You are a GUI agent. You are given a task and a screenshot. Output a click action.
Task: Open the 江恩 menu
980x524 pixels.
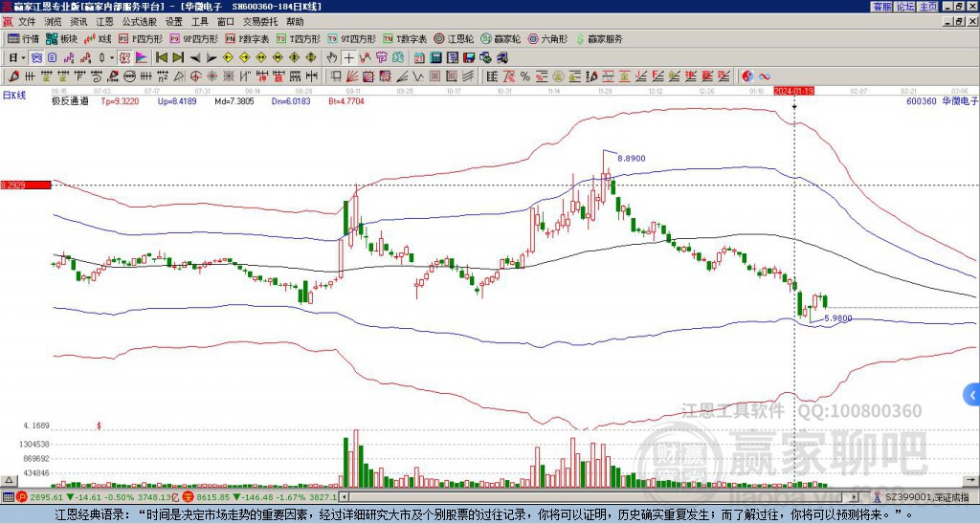click(104, 22)
